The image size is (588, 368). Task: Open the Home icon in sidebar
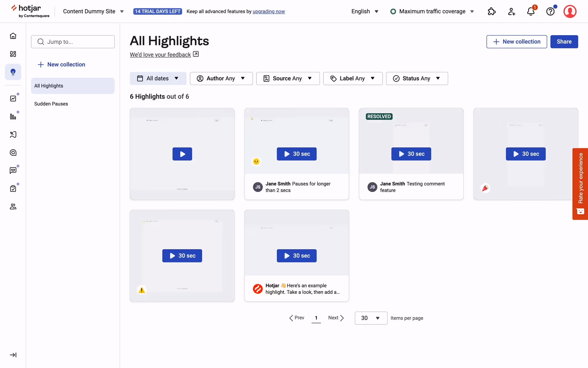click(13, 36)
